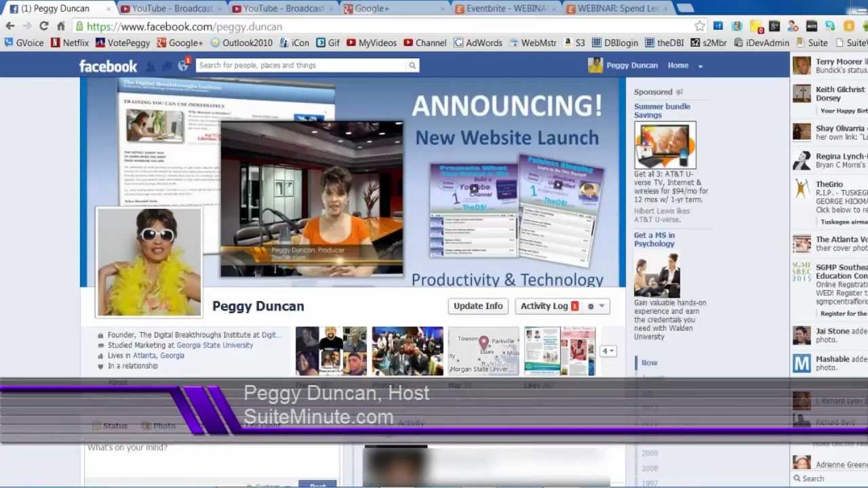Open Google+ bookmark in bookmarks bar
The width and height of the screenshot is (868, 488).
[180, 42]
